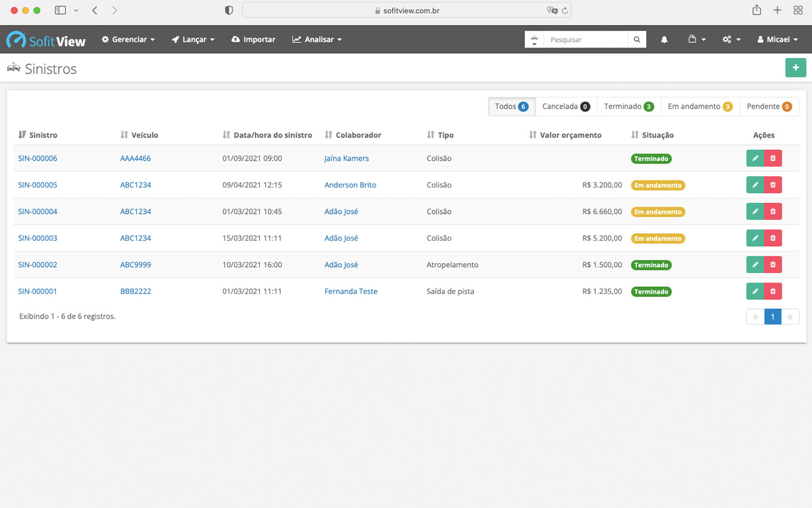Edit sinistro SIN-000006 with pencil icon
The image size is (812, 508).
click(755, 158)
